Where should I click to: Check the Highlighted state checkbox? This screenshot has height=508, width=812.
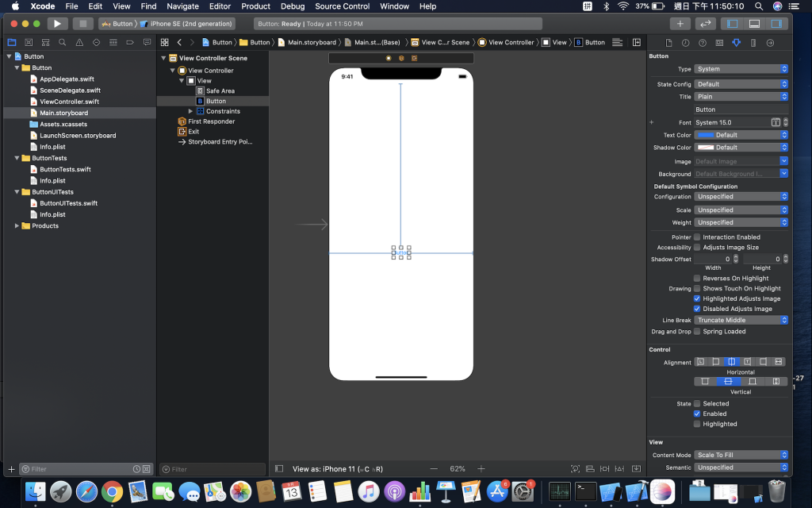tap(697, 424)
